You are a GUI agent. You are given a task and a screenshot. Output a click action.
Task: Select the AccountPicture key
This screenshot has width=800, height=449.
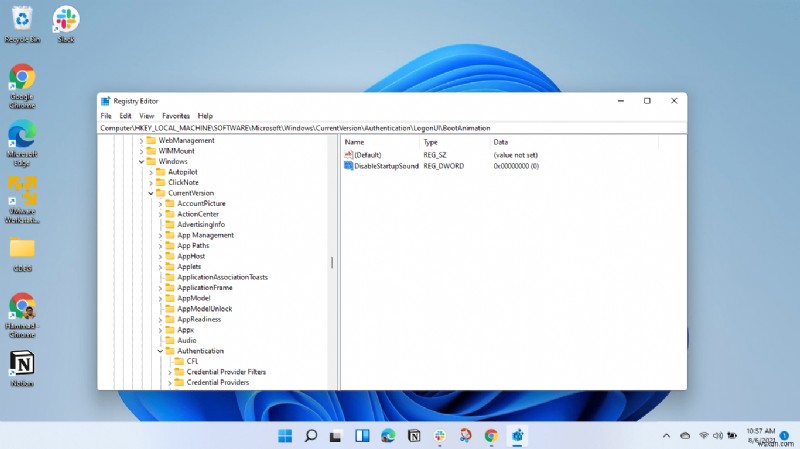coord(201,203)
